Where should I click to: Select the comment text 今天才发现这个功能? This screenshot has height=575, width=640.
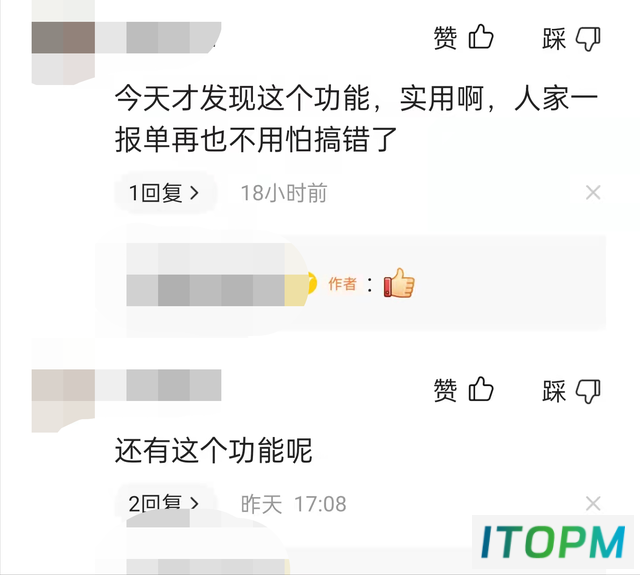tap(242, 98)
